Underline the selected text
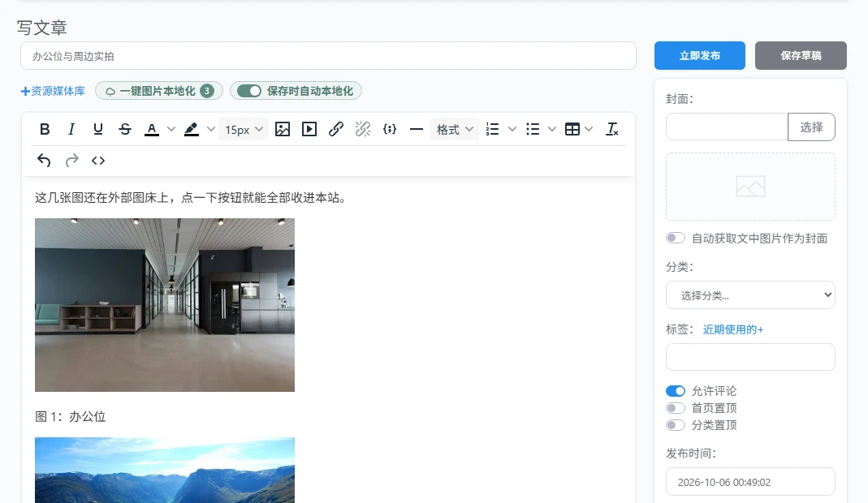The height and width of the screenshot is (503, 868). [x=98, y=130]
